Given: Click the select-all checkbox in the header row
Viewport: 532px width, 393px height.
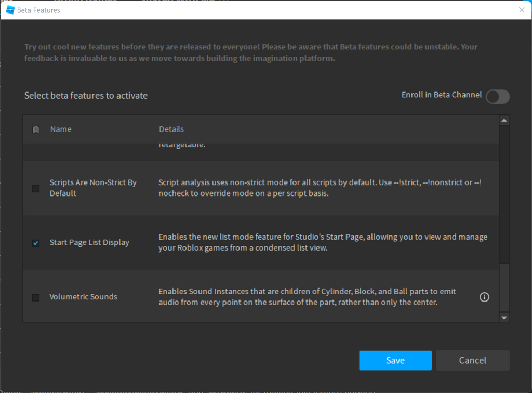Looking at the screenshot, I should pos(35,129).
